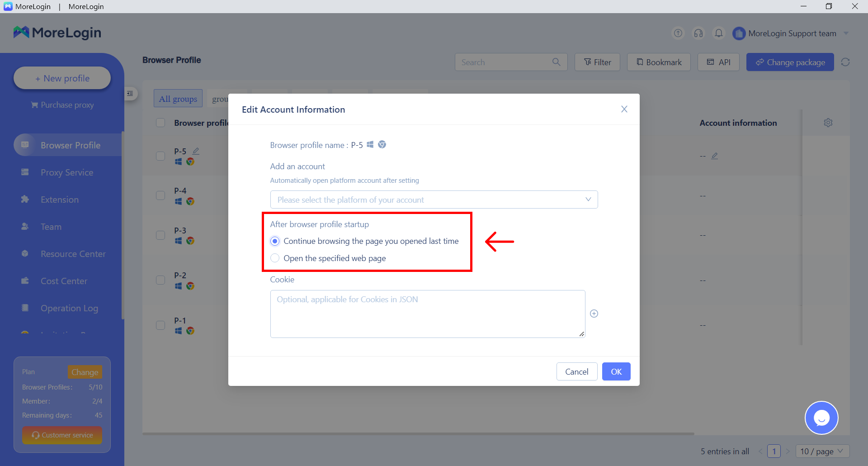Click the sidebar vertical scrollbar
The image size is (868, 466).
(123, 225)
